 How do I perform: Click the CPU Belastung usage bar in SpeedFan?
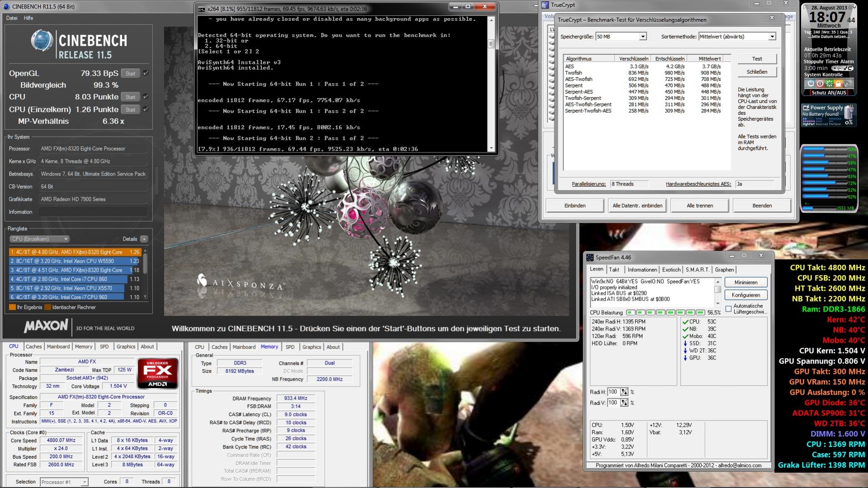point(665,313)
